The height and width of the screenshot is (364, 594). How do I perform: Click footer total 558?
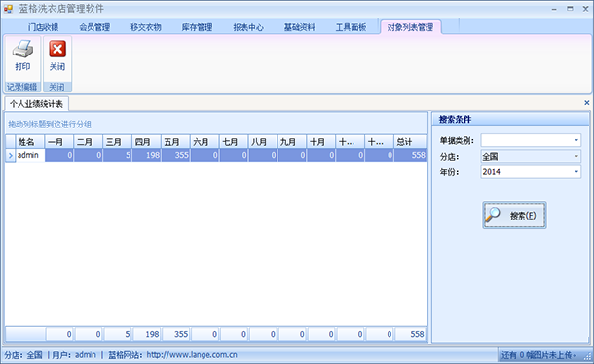[411, 334]
